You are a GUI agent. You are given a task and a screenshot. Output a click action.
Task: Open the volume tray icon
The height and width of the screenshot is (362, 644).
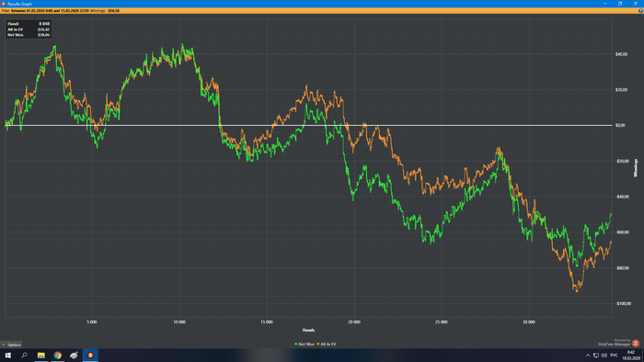[x=604, y=356]
